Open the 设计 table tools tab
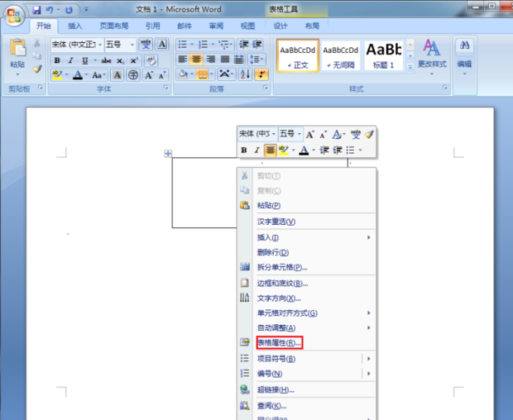This screenshot has height=420, width=513. point(280,26)
